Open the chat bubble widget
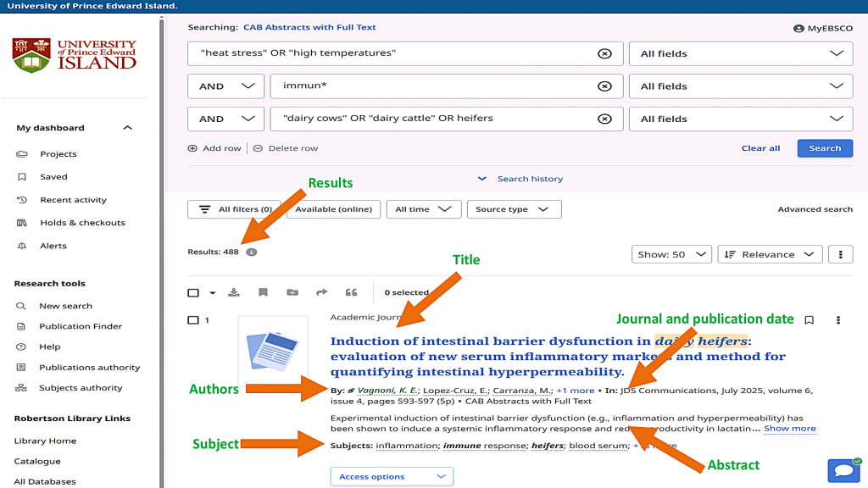Screen dimensions: 868x488 point(843,470)
